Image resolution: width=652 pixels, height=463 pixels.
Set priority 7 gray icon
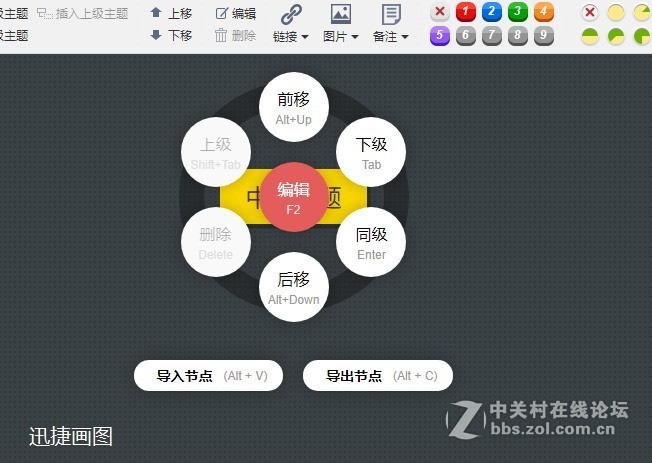click(x=491, y=36)
